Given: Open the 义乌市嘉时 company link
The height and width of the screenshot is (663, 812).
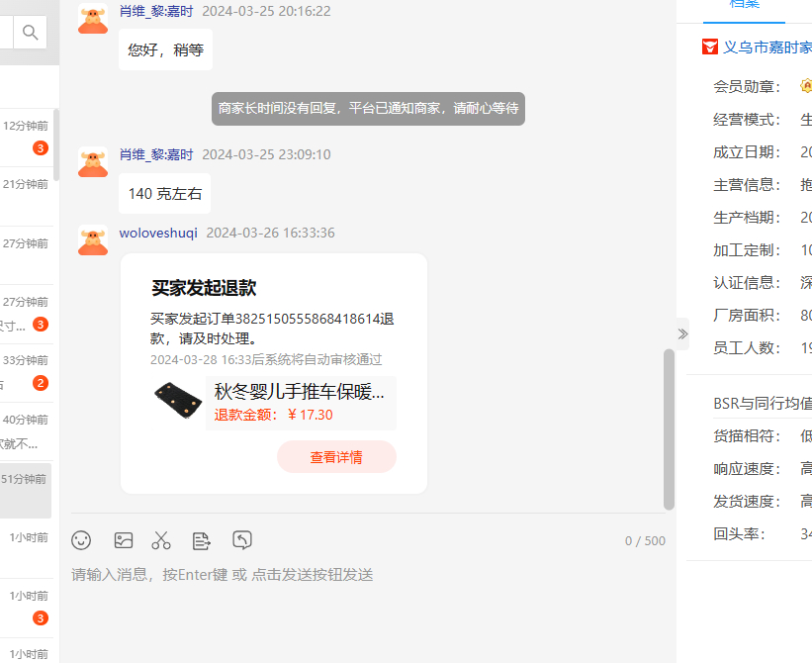Looking at the screenshot, I should pos(767,47).
